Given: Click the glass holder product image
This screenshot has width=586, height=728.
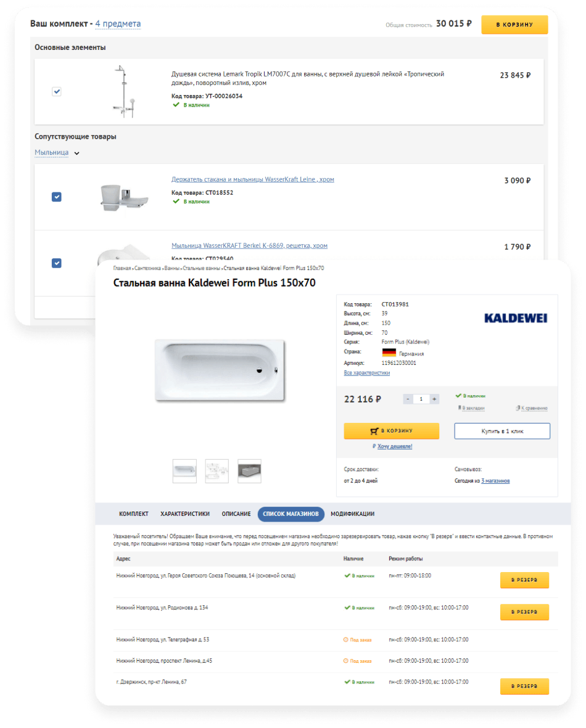Looking at the screenshot, I should (x=124, y=197).
